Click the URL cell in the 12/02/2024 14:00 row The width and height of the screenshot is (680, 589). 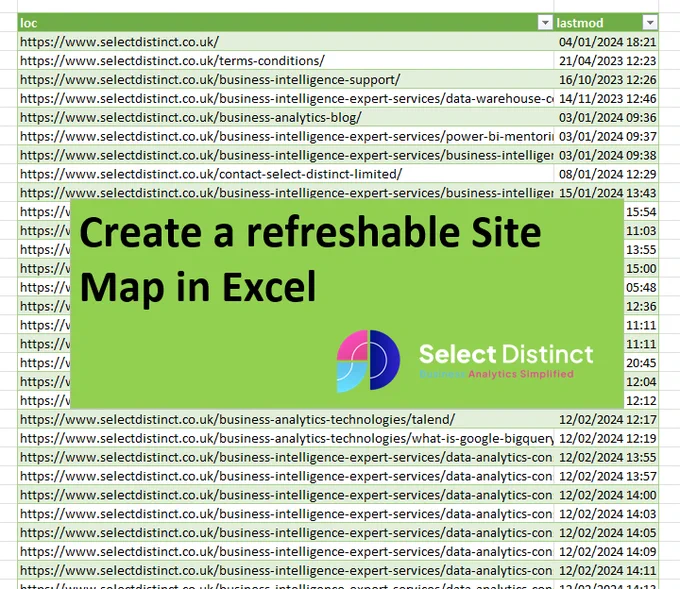pos(285,495)
